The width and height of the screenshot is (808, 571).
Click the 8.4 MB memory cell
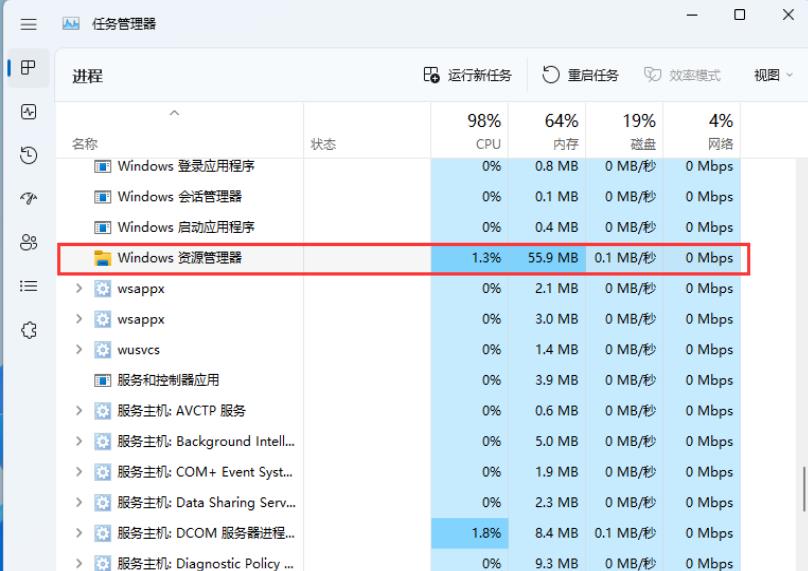(x=547, y=533)
